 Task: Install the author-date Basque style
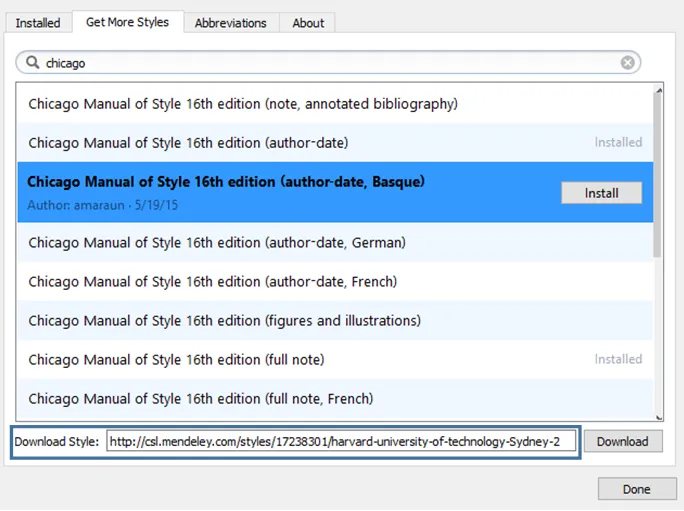[602, 193]
